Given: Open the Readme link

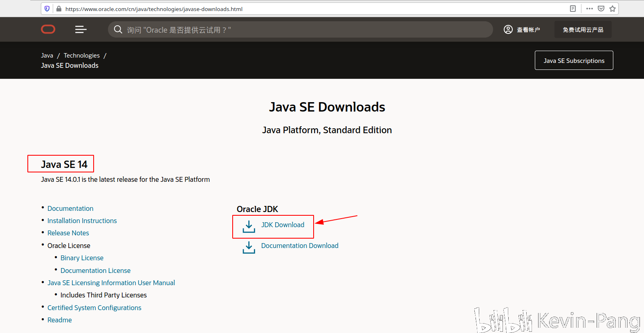Looking at the screenshot, I should [x=60, y=320].
